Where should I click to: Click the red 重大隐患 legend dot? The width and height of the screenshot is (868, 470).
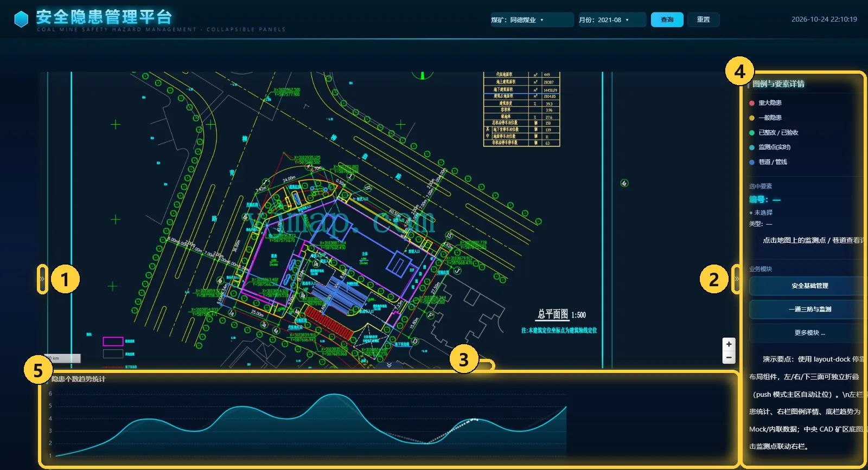pyautogui.click(x=752, y=103)
